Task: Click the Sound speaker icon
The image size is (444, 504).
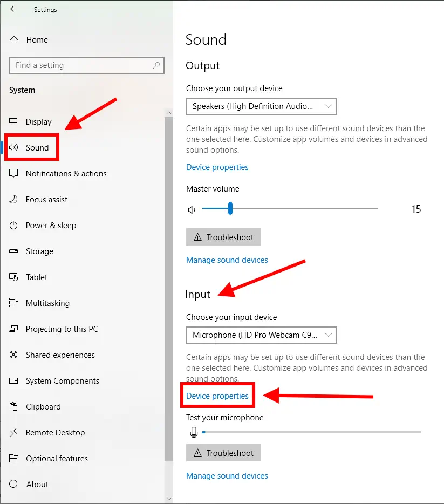Action: tap(14, 147)
